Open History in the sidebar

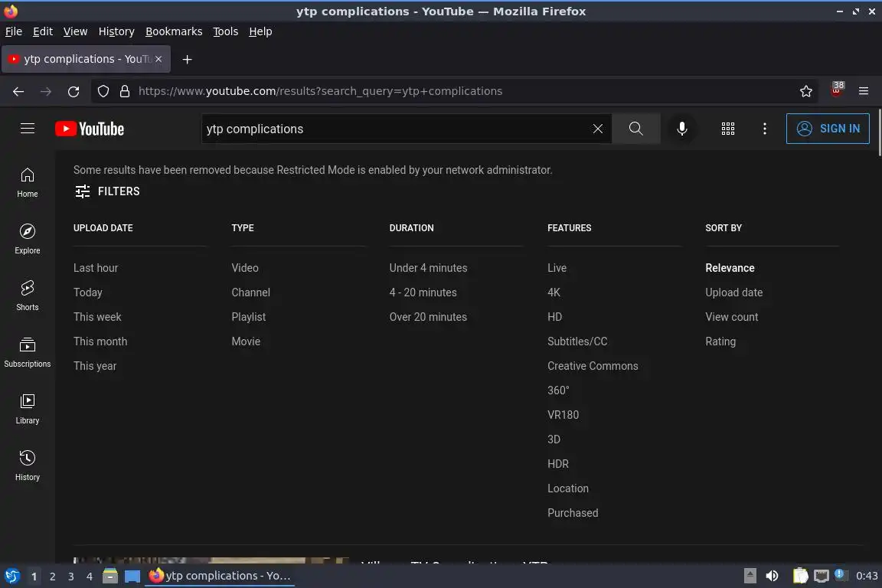click(x=27, y=466)
